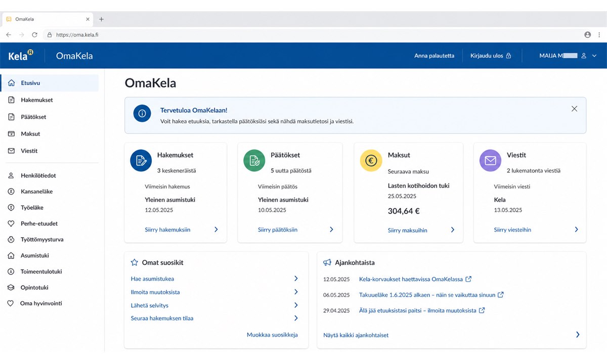Click the Perhe-etuudet heart icon in sidebar
607x364 pixels.
[x=11, y=223]
